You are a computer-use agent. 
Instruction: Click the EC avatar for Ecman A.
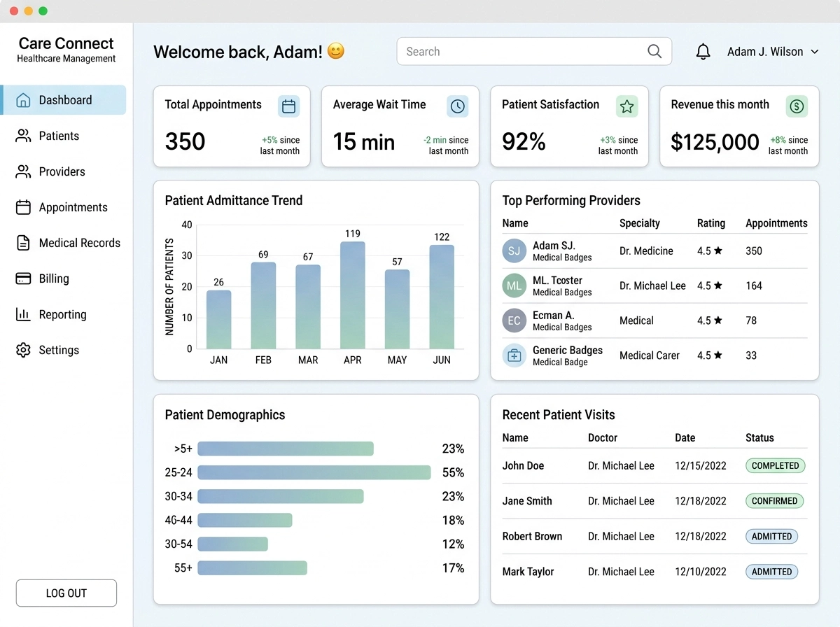click(x=514, y=320)
